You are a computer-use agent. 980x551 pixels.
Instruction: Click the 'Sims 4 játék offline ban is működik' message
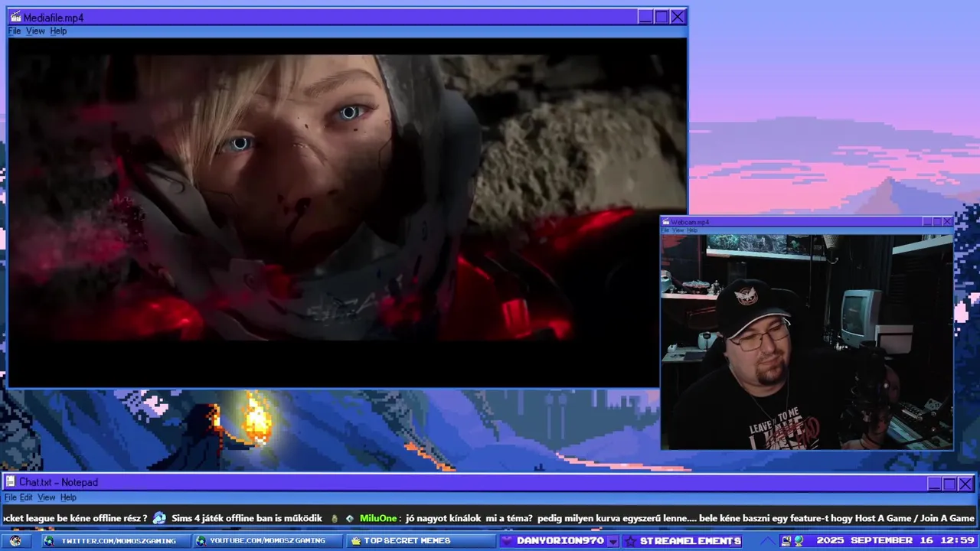tap(247, 518)
